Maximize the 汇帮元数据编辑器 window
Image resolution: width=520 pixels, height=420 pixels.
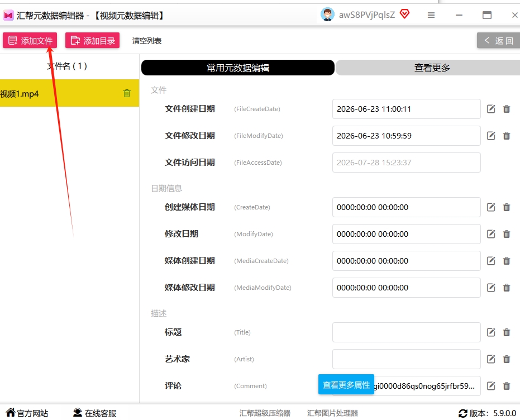[x=487, y=15]
